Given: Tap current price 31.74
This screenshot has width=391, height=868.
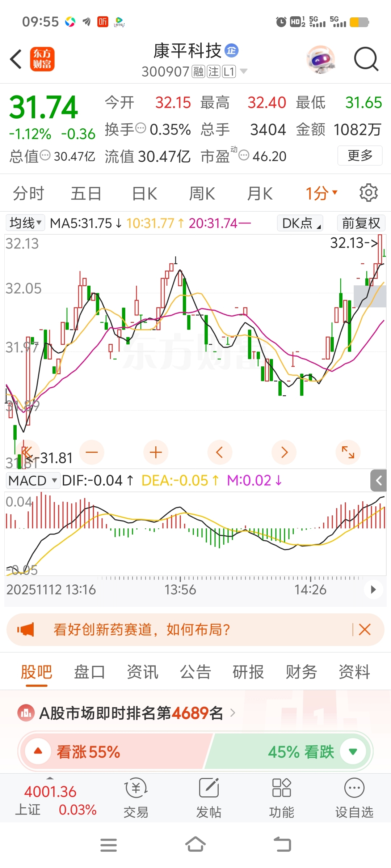Looking at the screenshot, I should coord(43,107).
